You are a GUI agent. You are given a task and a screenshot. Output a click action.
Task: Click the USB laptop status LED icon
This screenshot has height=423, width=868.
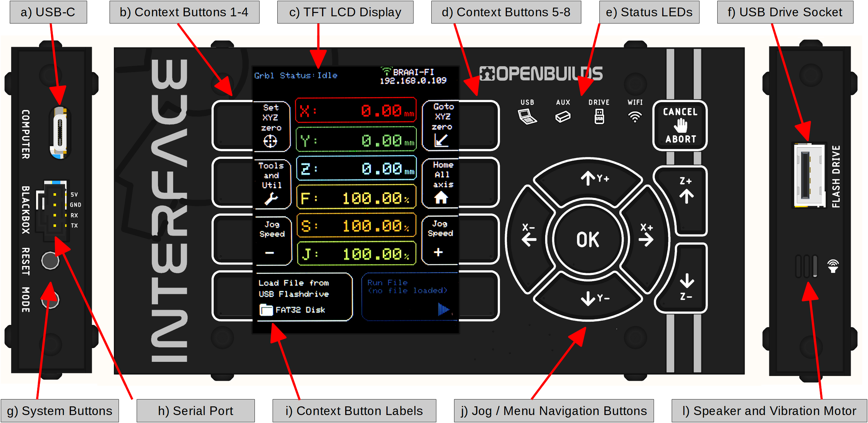[x=527, y=117]
